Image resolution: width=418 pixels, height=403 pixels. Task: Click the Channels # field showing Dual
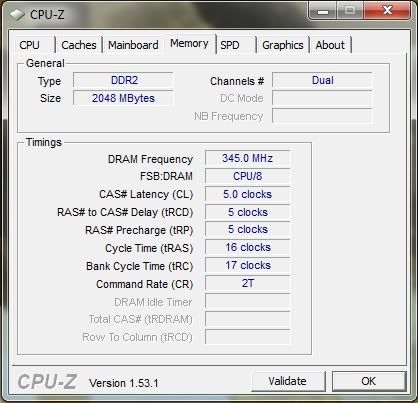(322, 80)
